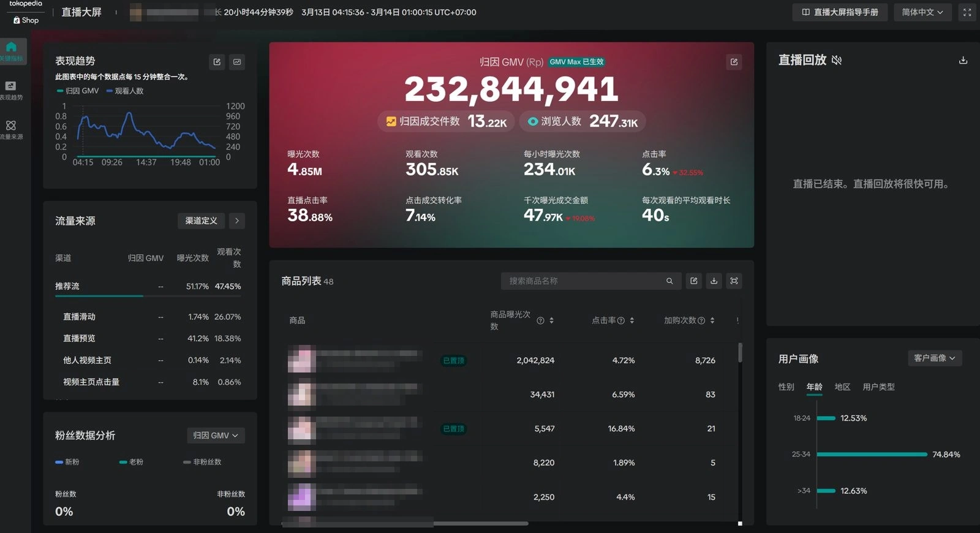Toggle 新粉 legend in fan analysis
The image size is (980, 533).
coord(67,462)
